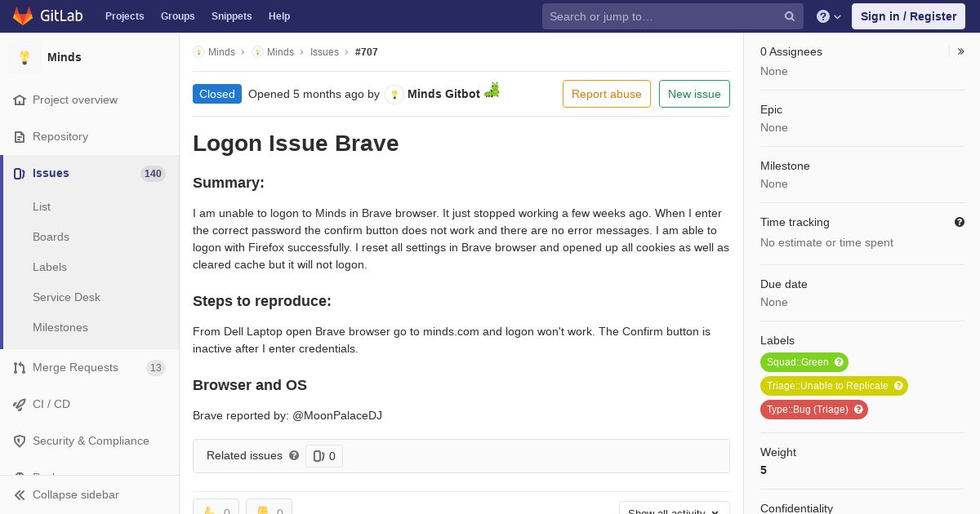980x514 pixels.
Task: Click the CI / CD rocket icon
Action: click(20, 404)
